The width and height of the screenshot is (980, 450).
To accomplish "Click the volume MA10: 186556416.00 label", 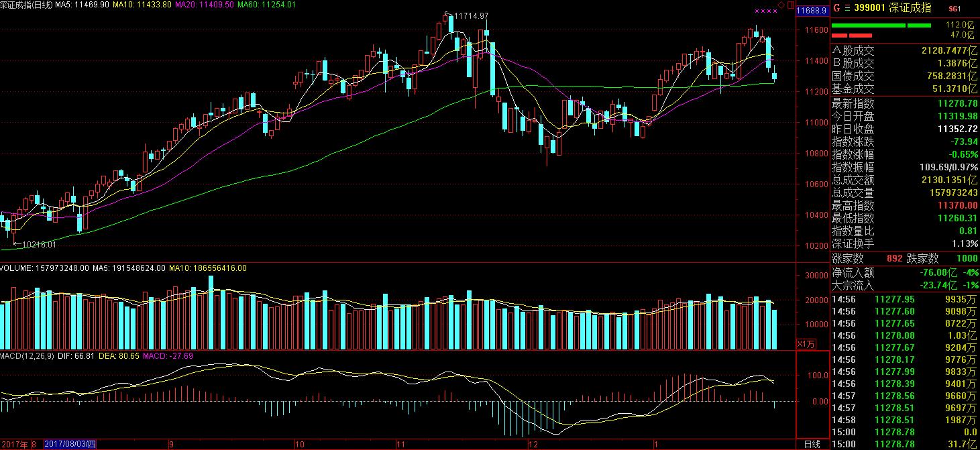I will (207, 268).
